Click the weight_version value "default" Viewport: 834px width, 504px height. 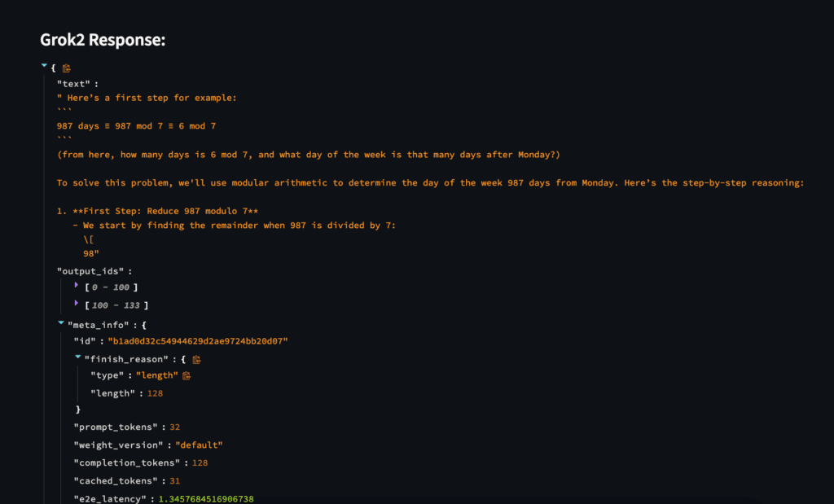(199, 445)
